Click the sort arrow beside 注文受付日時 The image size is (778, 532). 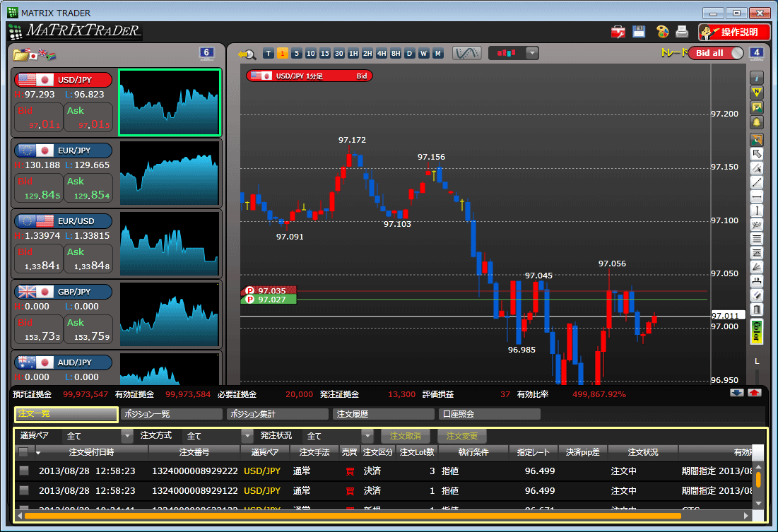[38, 453]
